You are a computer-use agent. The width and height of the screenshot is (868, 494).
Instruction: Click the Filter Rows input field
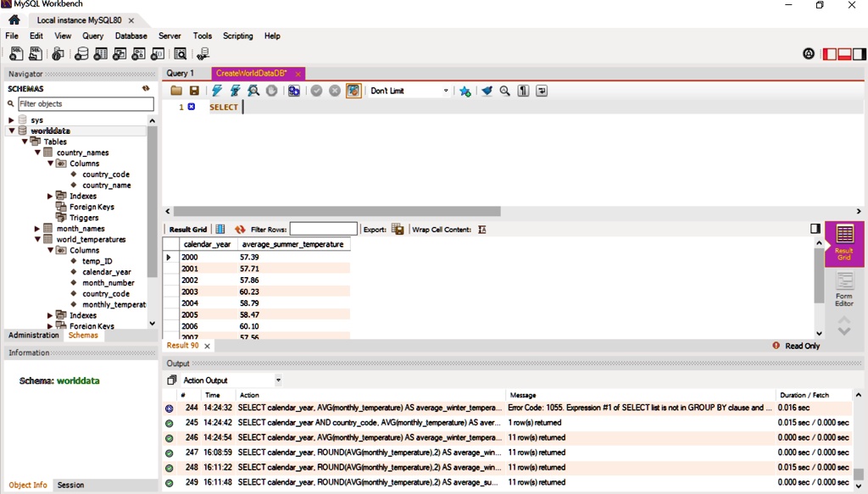[x=323, y=230]
